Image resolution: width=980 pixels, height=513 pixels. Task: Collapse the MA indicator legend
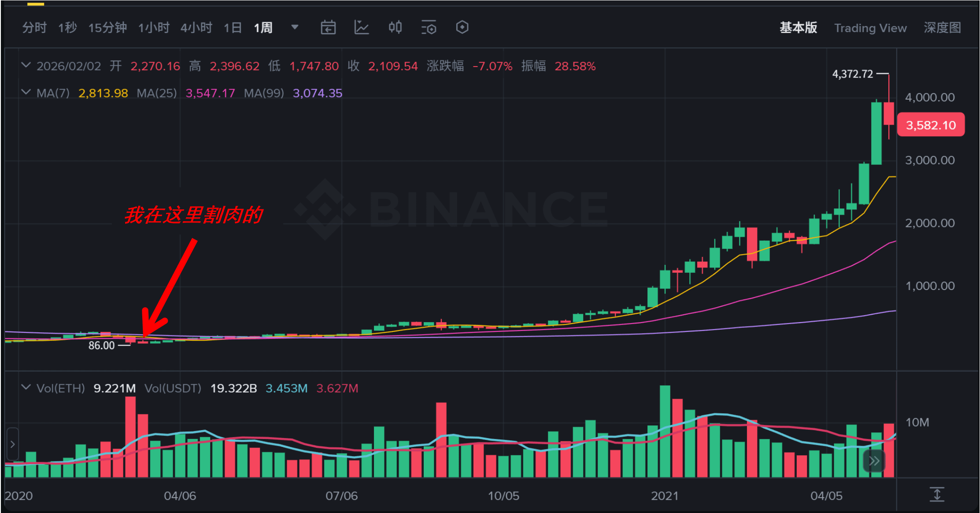tap(26, 93)
